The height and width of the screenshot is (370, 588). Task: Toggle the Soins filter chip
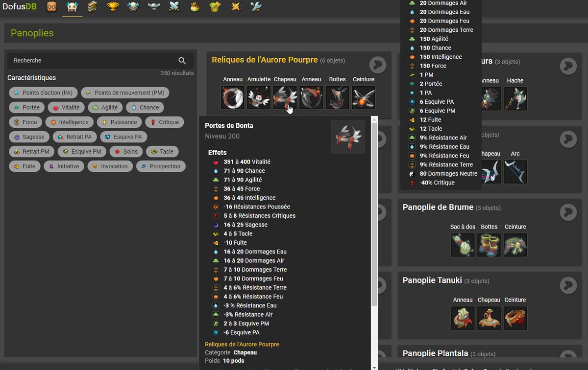coord(126,152)
